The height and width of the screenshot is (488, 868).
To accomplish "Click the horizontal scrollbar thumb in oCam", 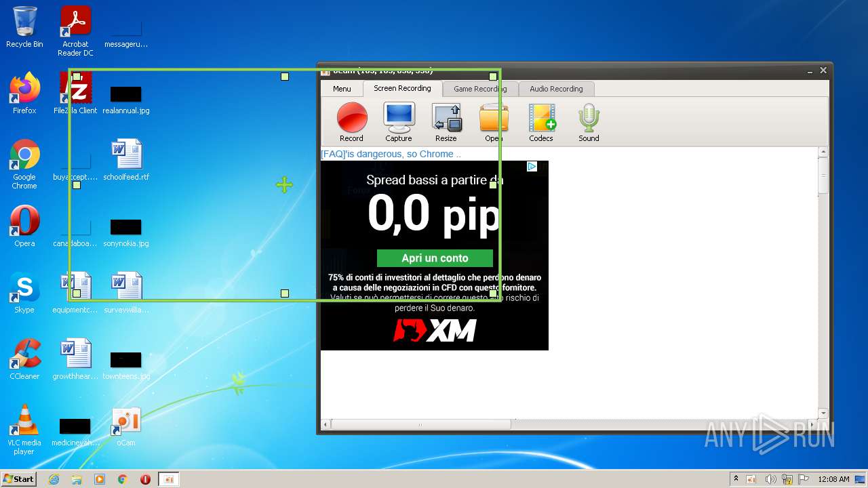I will point(420,425).
